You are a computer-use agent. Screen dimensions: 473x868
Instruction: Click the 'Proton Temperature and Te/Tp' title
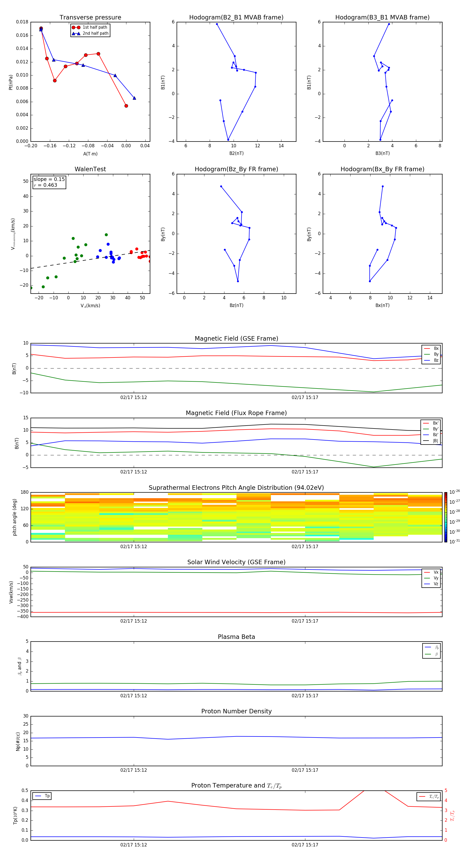pos(236,785)
